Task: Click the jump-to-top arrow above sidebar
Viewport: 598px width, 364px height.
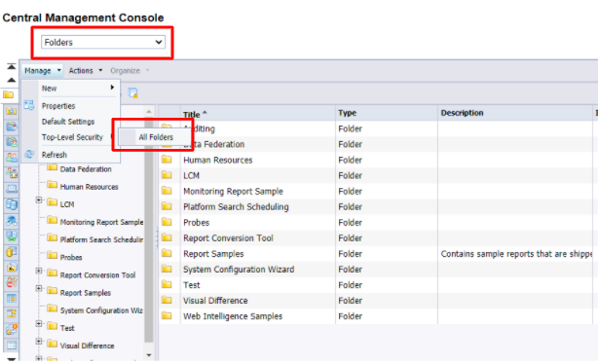Action: (12, 67)
